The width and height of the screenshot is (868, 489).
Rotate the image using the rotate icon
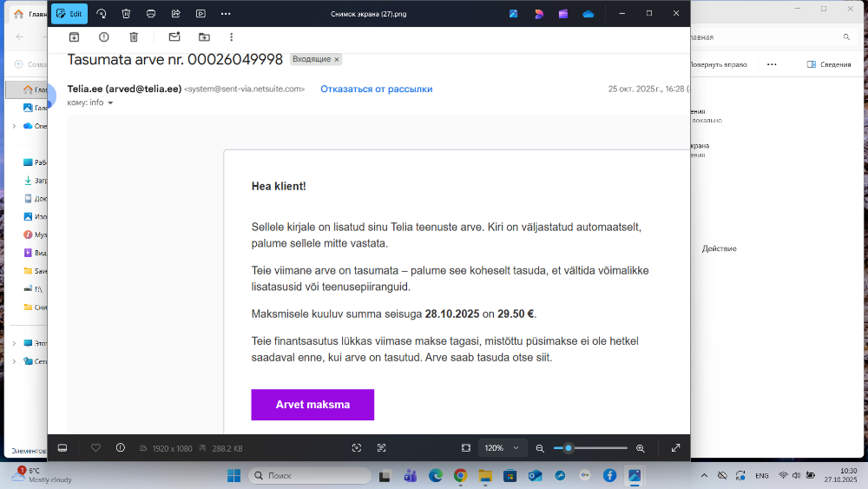point(102,14)
